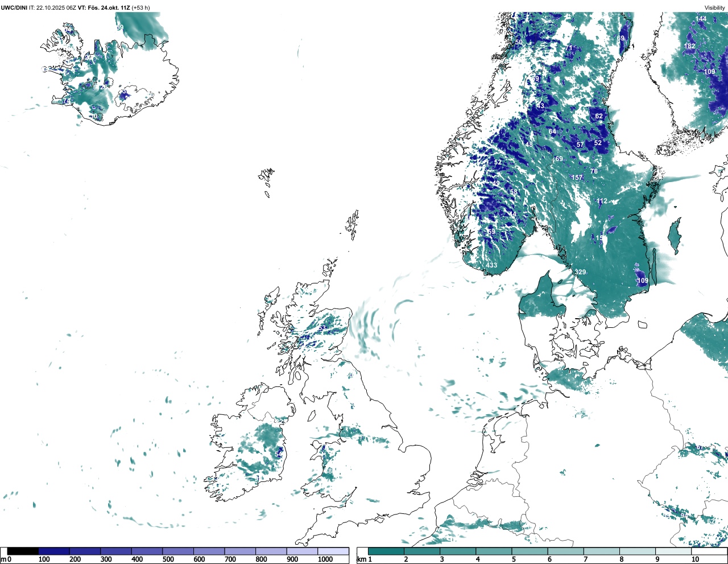The width and height of the screenshot is (728, 564).
Task: Click the dark teal swatch between km 1 and 2
Action: point(386,551)
